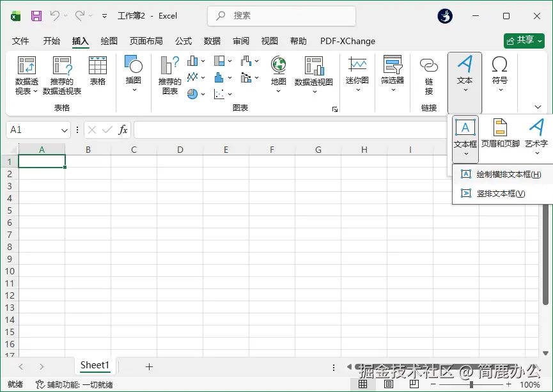Click the user account avatar
553x392 pixels.
click(x=445, y=16)
